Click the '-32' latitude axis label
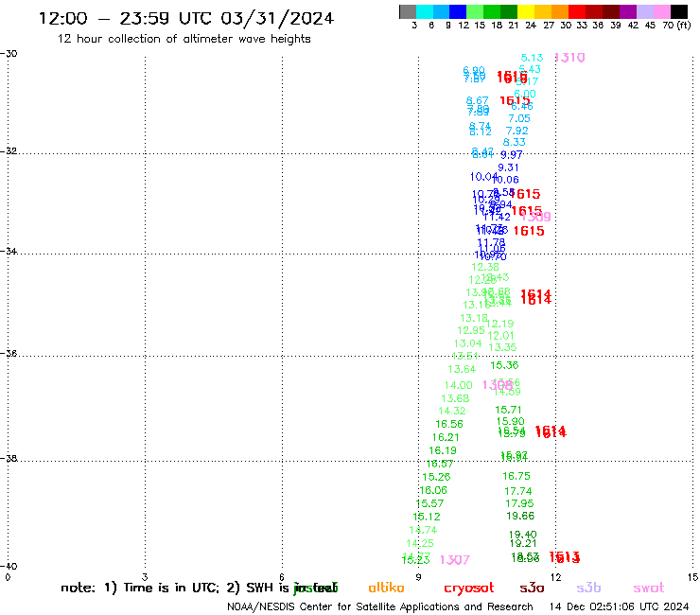The image size is (700, 615). 9,151
